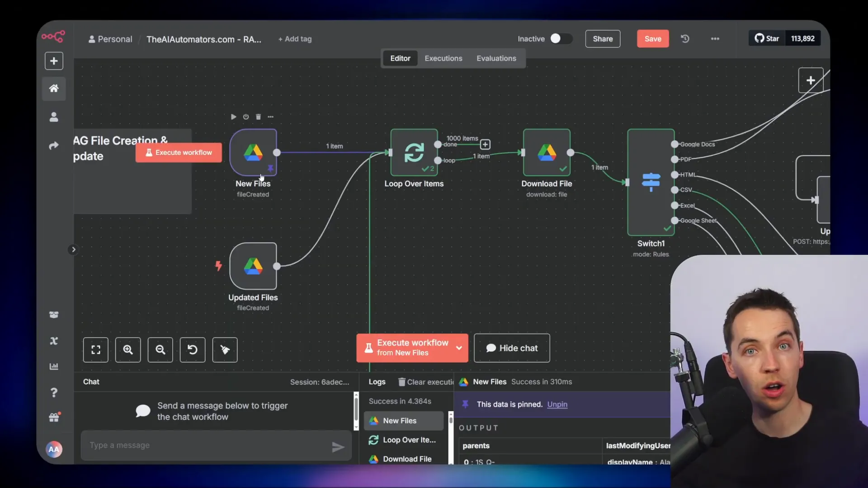
Task: Click the Unpin link
Action: coord(557,404)
